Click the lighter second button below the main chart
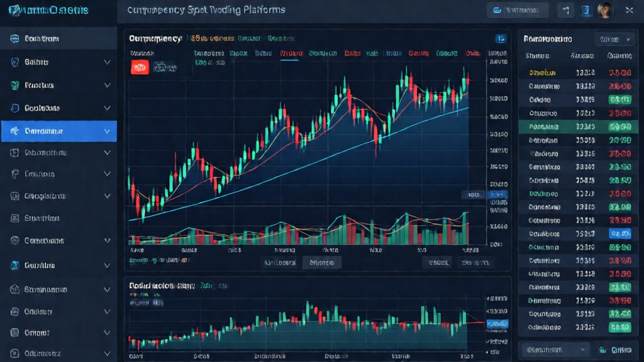This screenshot has height=362, width=644. pos(321,263)
